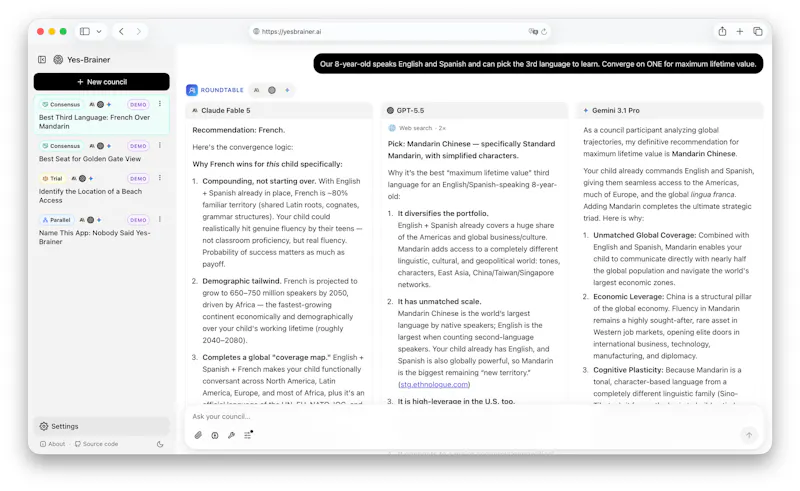The width and height of the screenshot is (800, 491).
Task: Click the "Cognitive Plasticity:" heading text
Action: coord(628,370)
